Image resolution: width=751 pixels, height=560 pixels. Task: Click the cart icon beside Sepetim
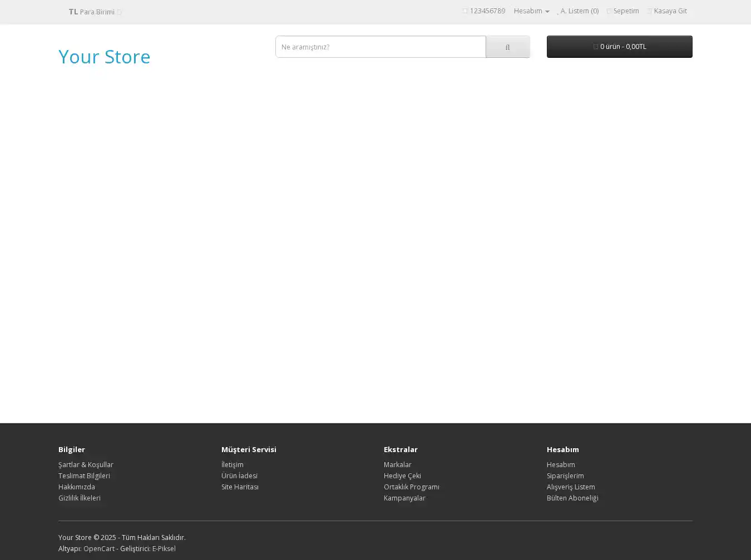(x=609, y=11)
